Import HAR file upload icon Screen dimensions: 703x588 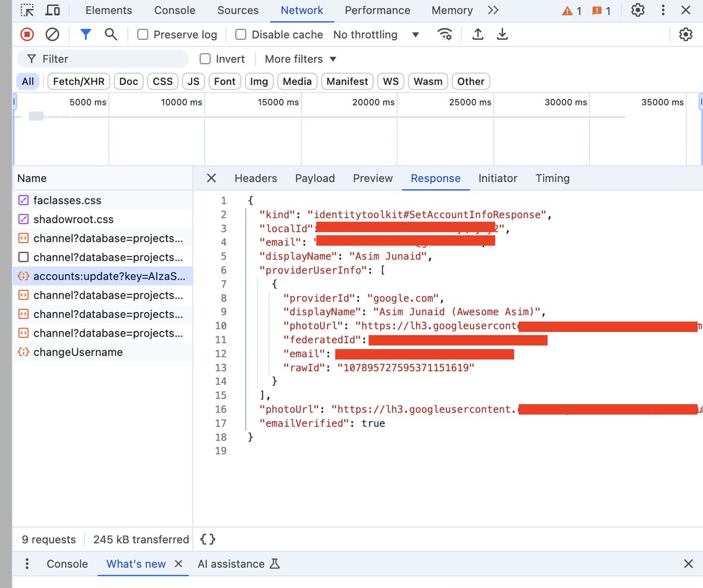(478, 35)
